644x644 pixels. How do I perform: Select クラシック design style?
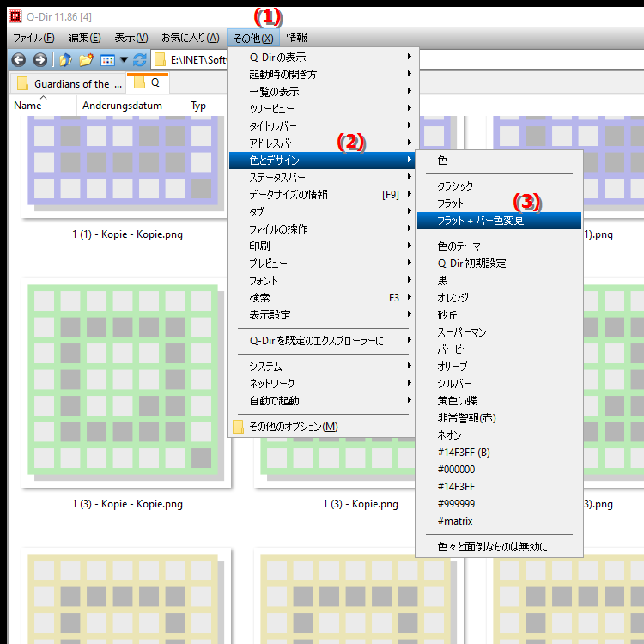(x=499, y=186)
